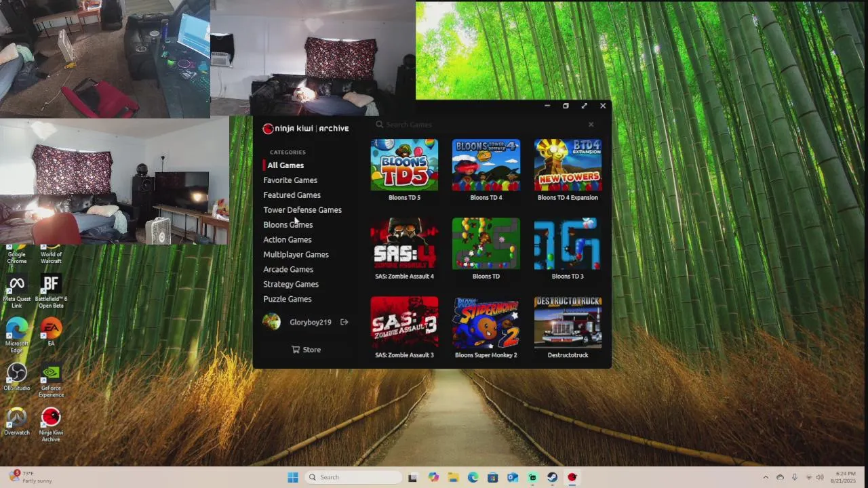Viewport: 868px width, 488px height.
Task: Select the Meta Quest Link desktop icon
Action: (17, 292)
